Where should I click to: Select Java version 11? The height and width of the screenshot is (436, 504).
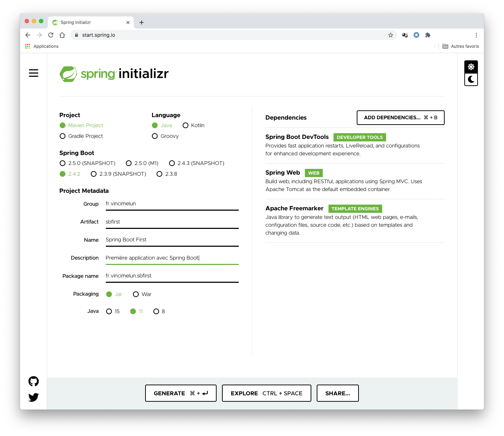pyautogui.click(x=137, y=311)
